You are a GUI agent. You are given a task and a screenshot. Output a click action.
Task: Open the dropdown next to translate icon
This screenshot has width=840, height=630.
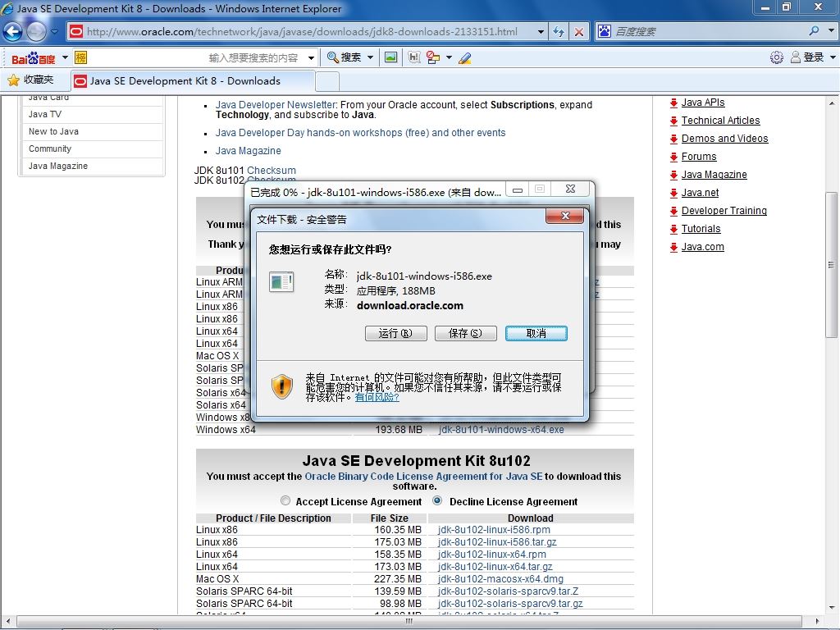point(449,57)
